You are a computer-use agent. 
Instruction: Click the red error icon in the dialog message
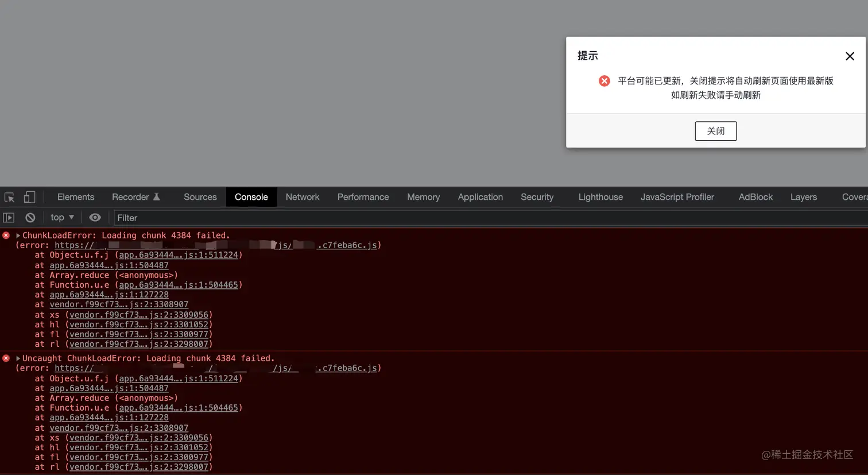click(604, 81)
